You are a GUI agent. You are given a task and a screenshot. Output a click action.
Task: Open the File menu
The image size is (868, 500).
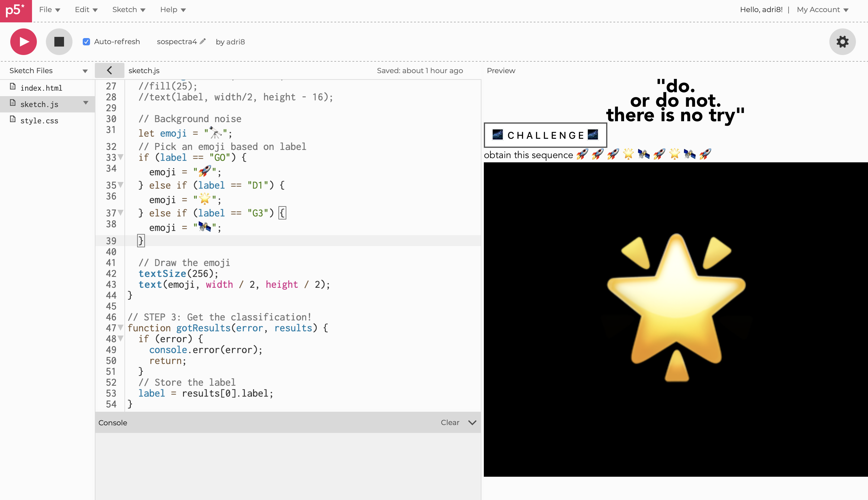pos(50,10)
